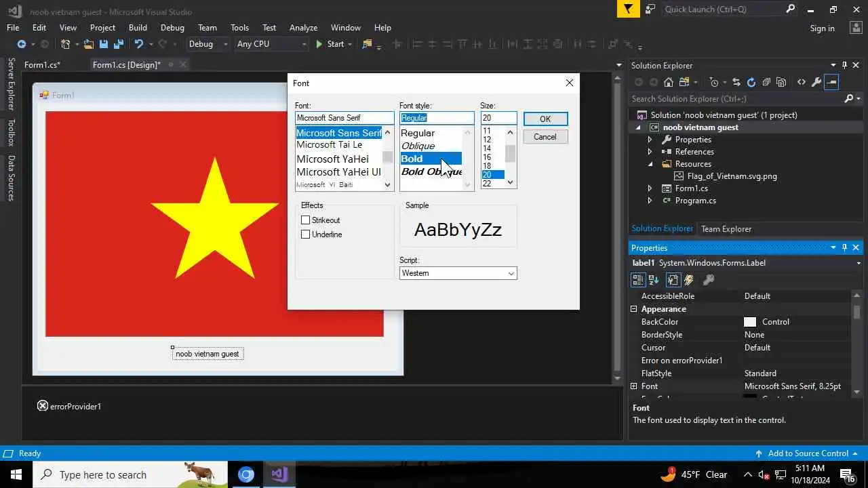This screenshot has height=488, width=868.
Task: Open the round blue app icon in taskbar
Action: tap(246, 474)
